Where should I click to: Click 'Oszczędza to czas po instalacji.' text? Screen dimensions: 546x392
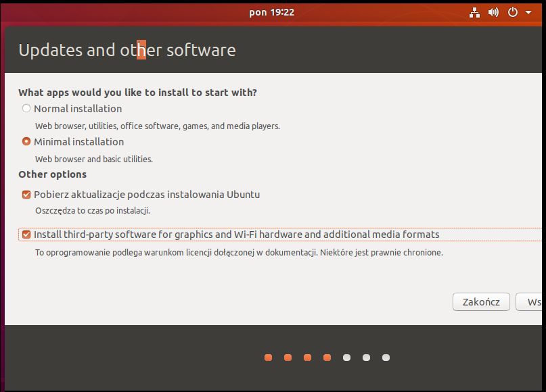[x=93, y=210]
